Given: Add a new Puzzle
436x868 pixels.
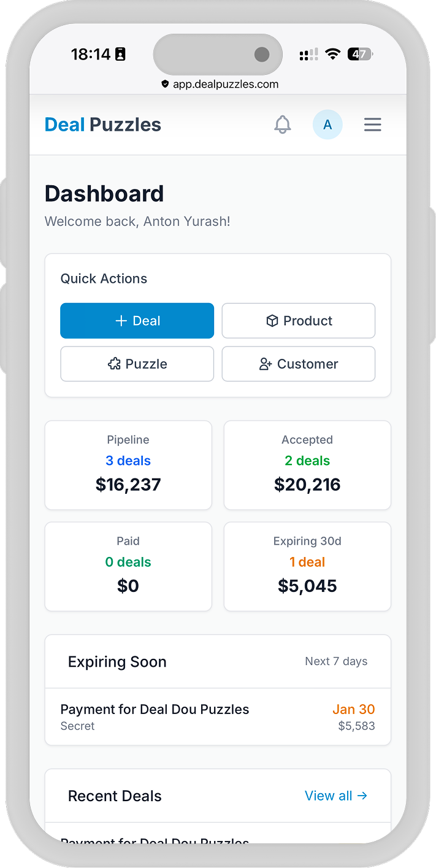Looking at the screenshot, I should [137, 364].
